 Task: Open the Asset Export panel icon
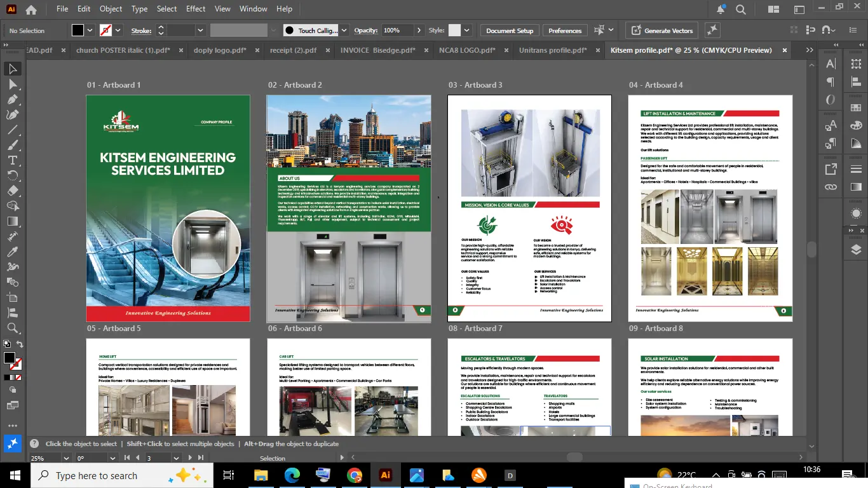point(831,168)
